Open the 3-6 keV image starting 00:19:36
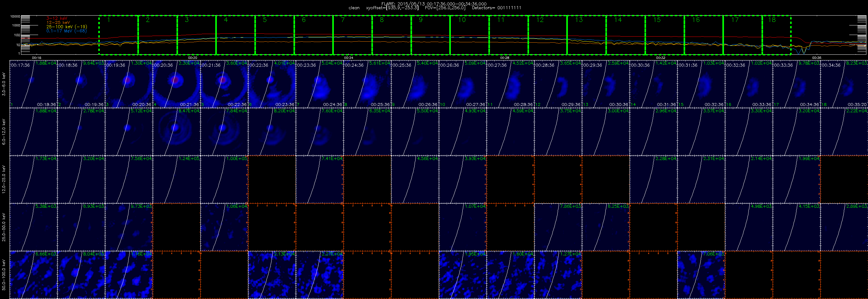 [x=129, y=84]
